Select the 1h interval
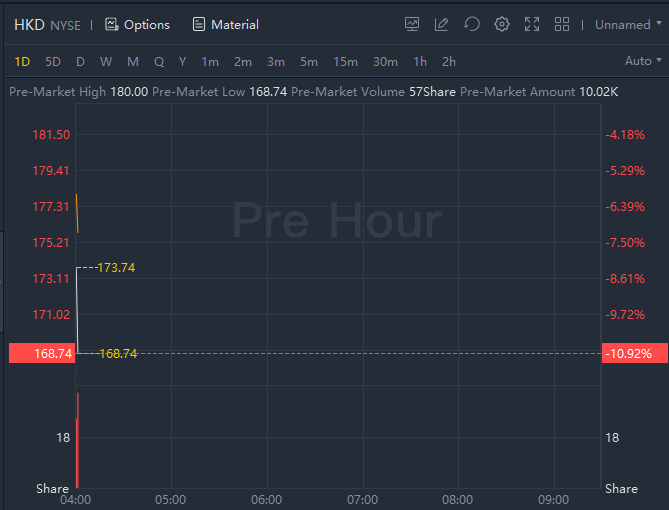Viewport: 669px width, 510px height. click(x=420, y=61)
